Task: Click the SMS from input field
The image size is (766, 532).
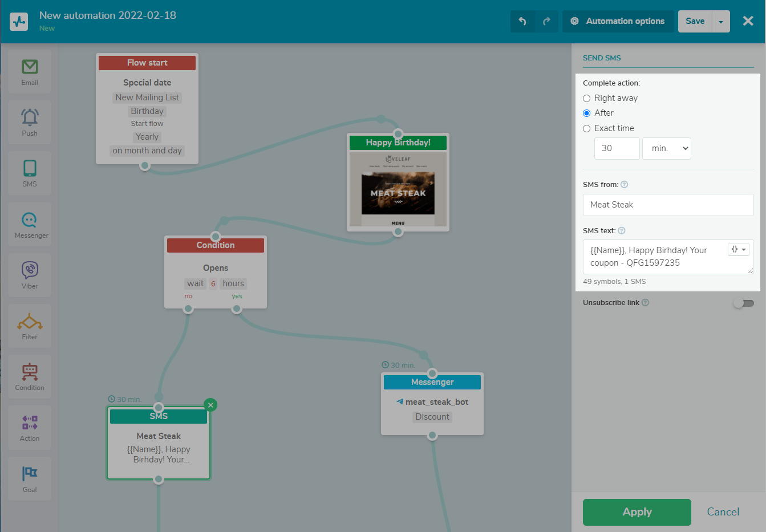Action: click(x=668, y=205)
